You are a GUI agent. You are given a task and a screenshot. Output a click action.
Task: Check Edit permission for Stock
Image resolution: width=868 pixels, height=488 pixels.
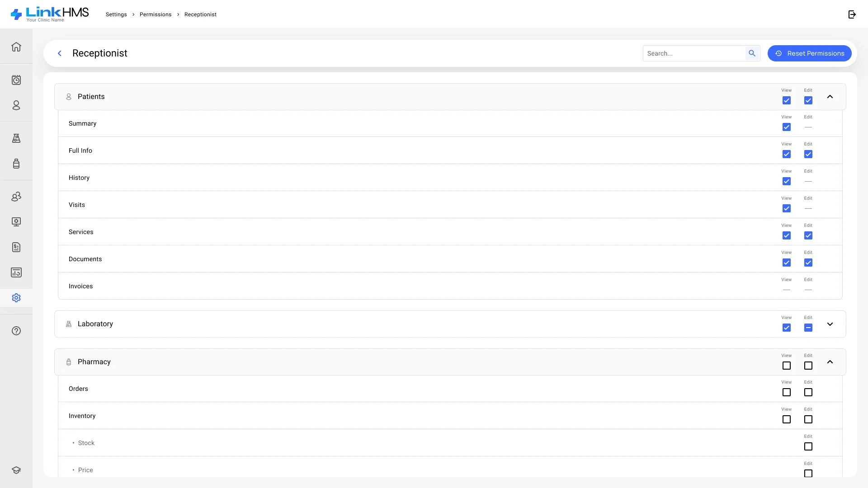tap(808, 447)
